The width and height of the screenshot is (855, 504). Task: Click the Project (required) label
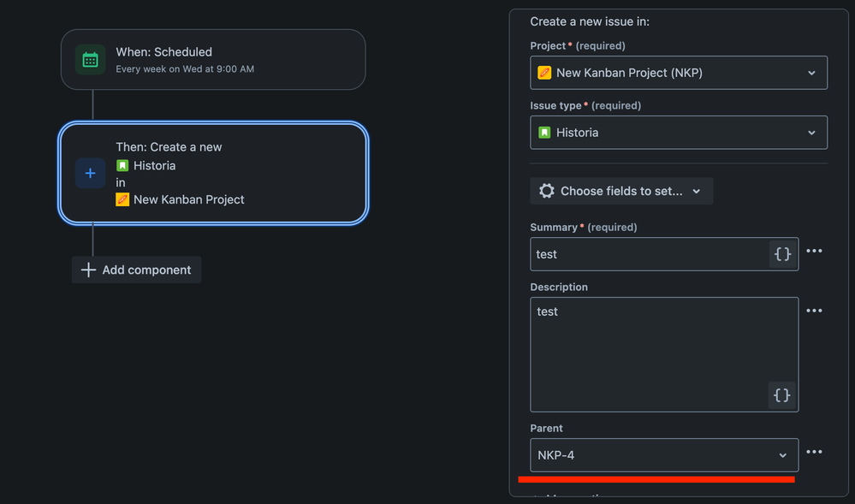578,46
